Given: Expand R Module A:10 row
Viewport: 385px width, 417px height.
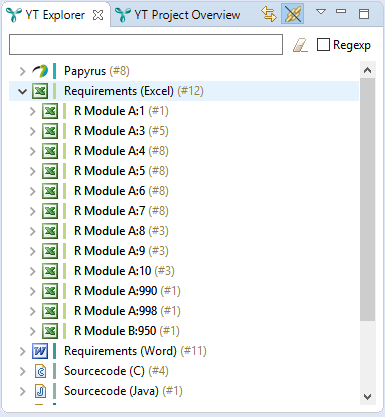Looking at the screenshot, I should tap(32, 271).
